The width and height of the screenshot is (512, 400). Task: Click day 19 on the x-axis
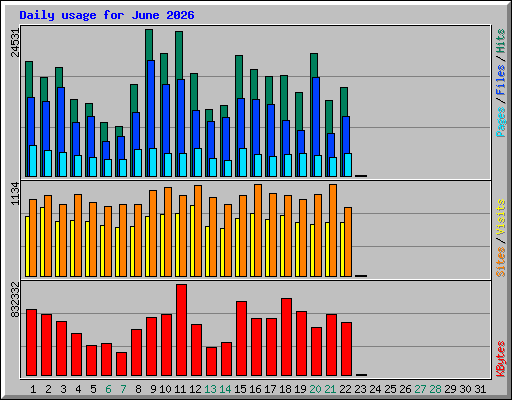[x=300, y=389]
